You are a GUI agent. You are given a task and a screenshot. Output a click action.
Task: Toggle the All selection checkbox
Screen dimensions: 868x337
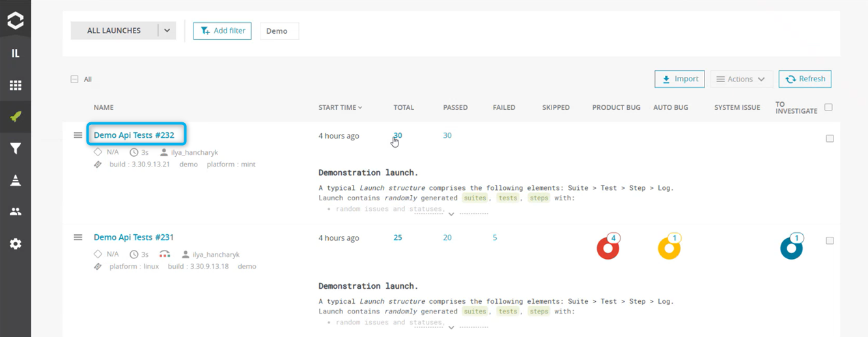(x=74, y=79)
